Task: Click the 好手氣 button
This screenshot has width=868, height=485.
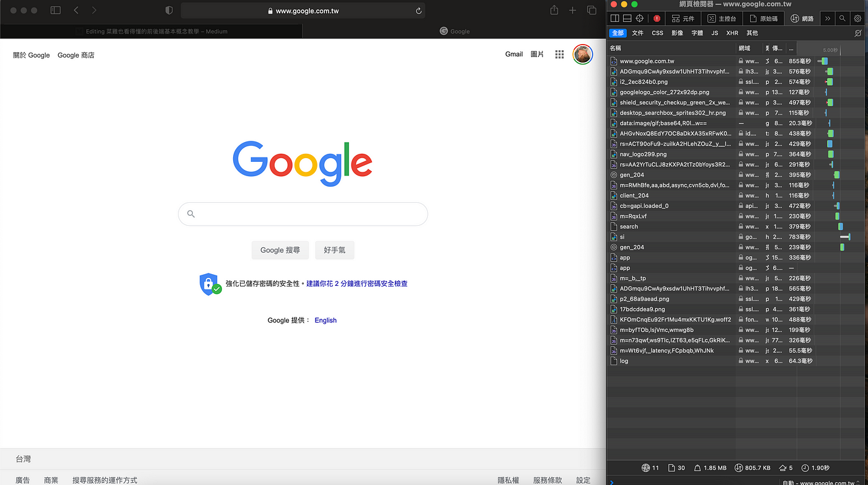Action: [x=335, y=250]
